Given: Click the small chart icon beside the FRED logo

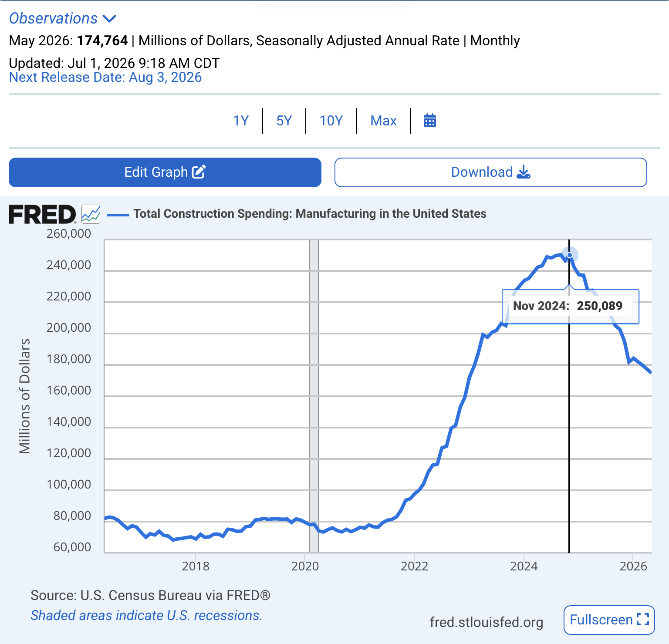Looking at the screenshot, I should [91, 214].
